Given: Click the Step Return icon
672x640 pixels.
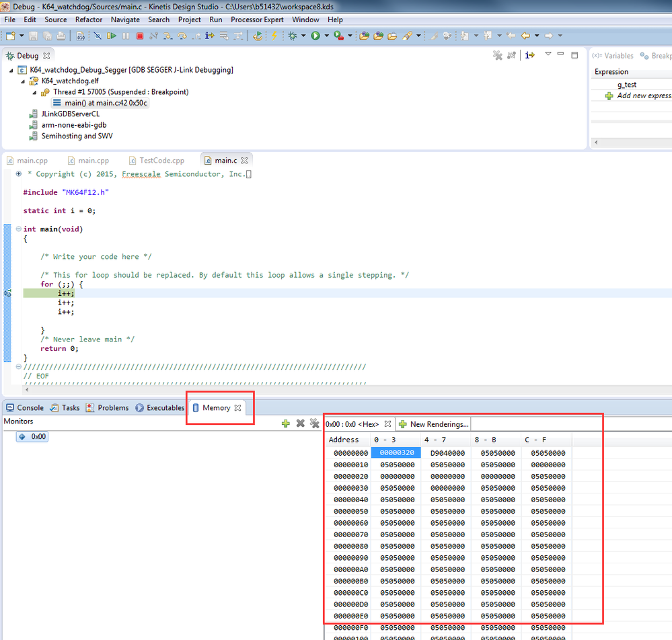Looking at the screenshot, I should point(196,36).
